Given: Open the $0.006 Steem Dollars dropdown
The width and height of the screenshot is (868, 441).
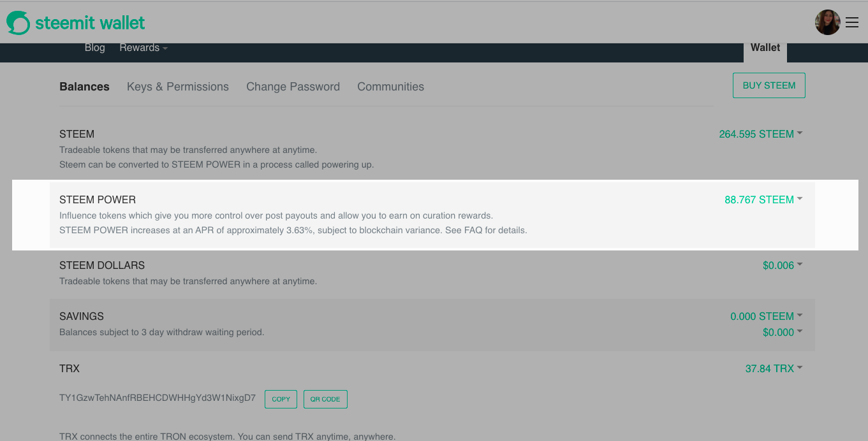Looking at the screenshot, I should (x=783, y=265).
